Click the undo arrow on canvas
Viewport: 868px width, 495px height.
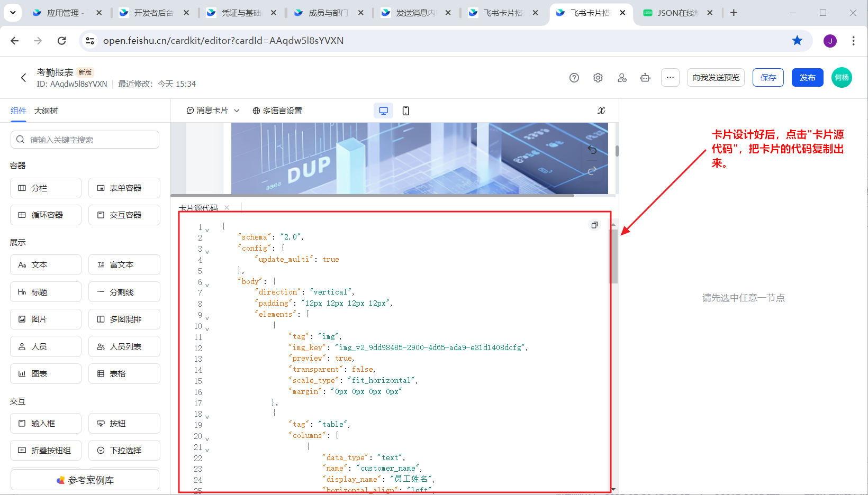click(592, 150)
